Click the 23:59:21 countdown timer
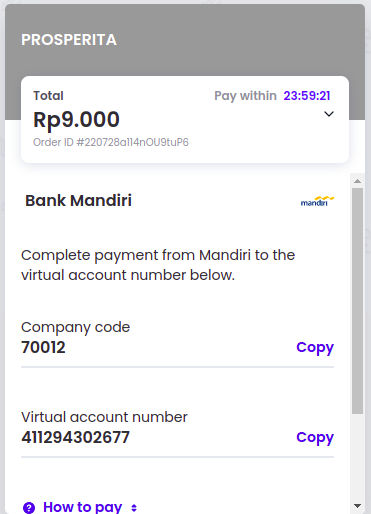 coord(307,96)
